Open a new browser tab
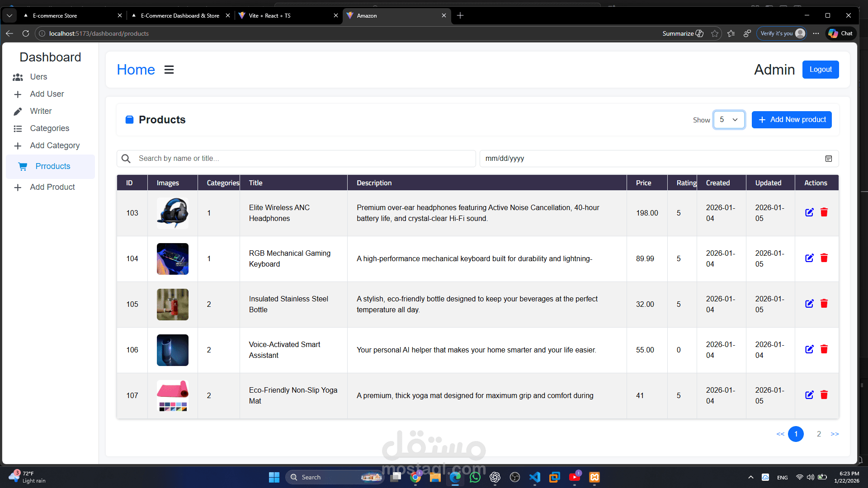This screenshot has width=868, height=488. coord(460,15)
